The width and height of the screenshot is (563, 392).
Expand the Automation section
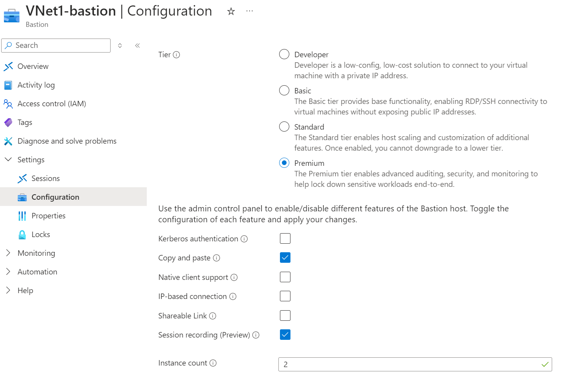click(8, 272)
